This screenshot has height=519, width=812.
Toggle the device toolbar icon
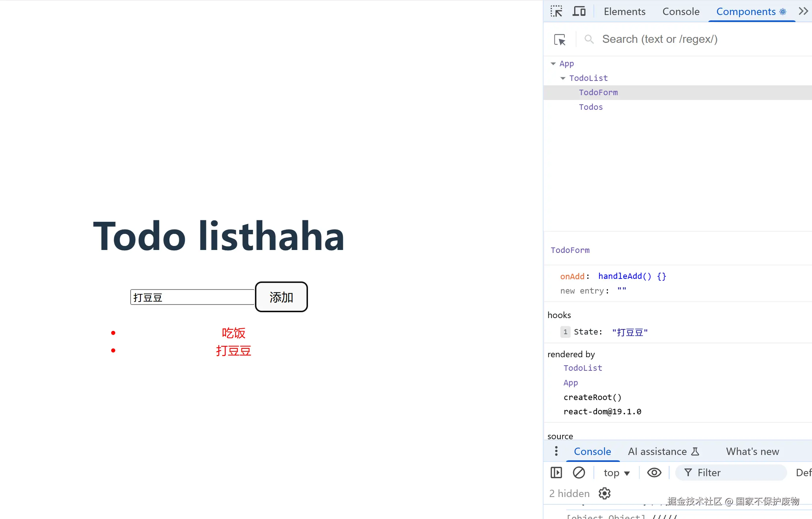[579, 11]
